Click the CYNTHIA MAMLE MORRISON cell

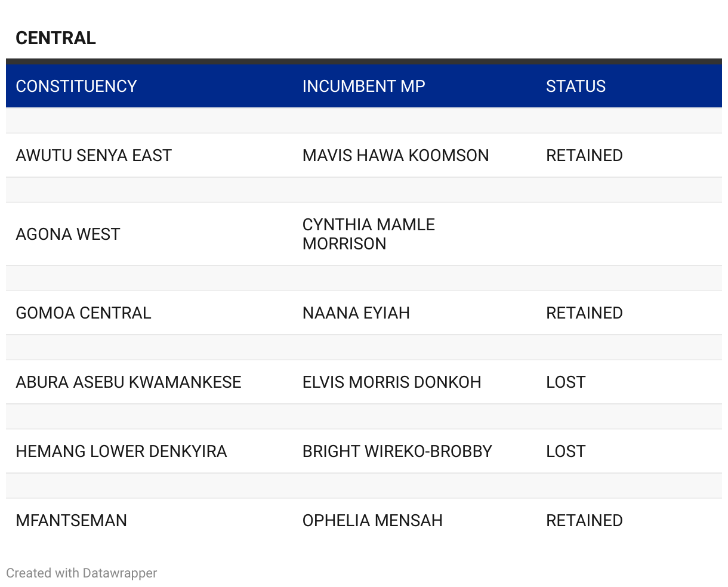(368, 234)
